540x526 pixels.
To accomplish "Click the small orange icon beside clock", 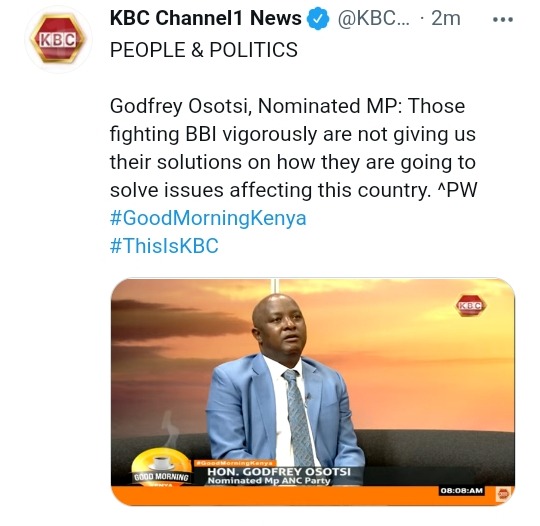I will [503, 494].
